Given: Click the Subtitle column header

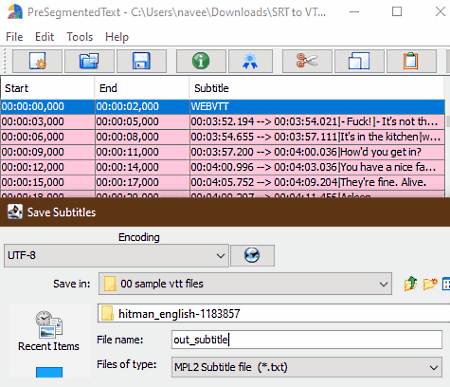Looking at the screenshot, I should 317,88.
